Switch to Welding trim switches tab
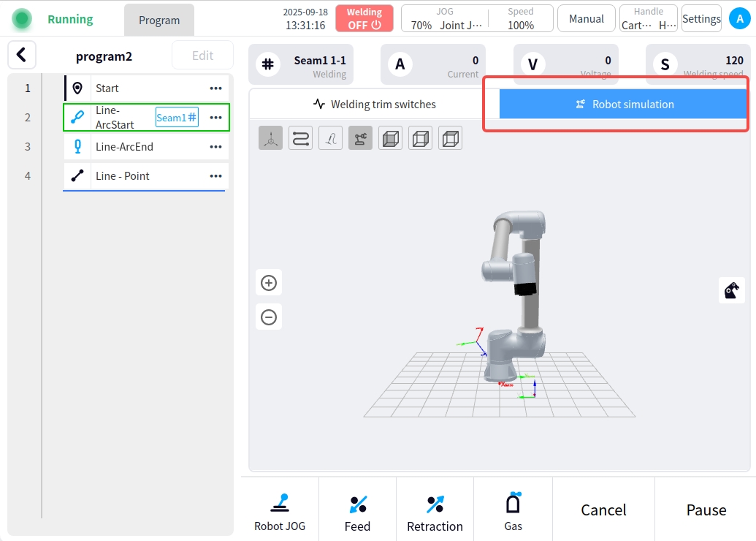Image resolution: width=756 pixels, height=541 pixels. (374, 105)
